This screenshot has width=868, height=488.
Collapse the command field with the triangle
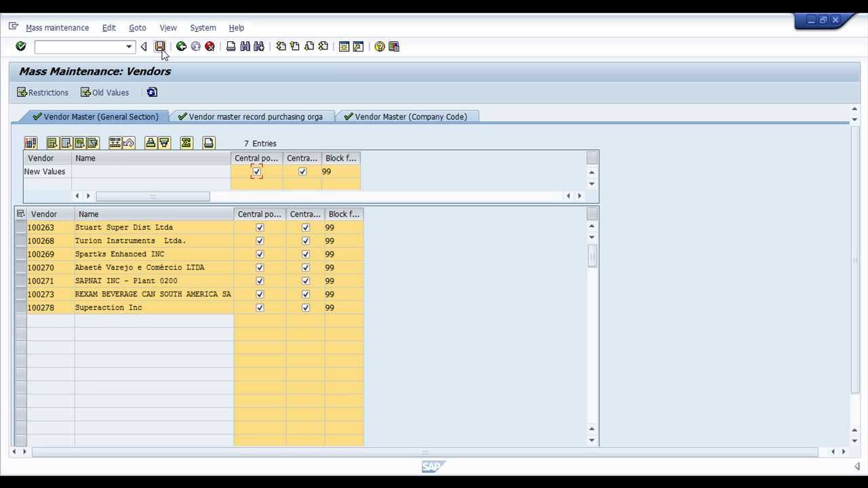tap(144, 47)
